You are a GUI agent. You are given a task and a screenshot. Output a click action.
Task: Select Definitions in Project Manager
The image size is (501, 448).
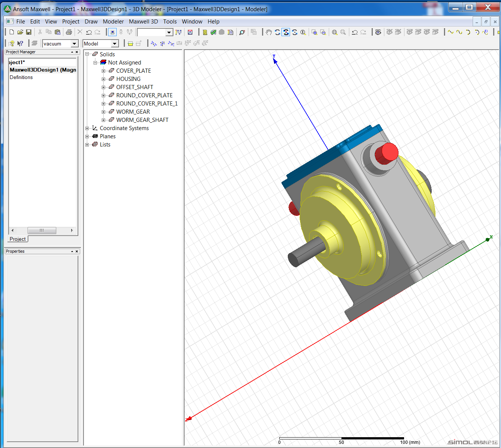click(21, 78)
